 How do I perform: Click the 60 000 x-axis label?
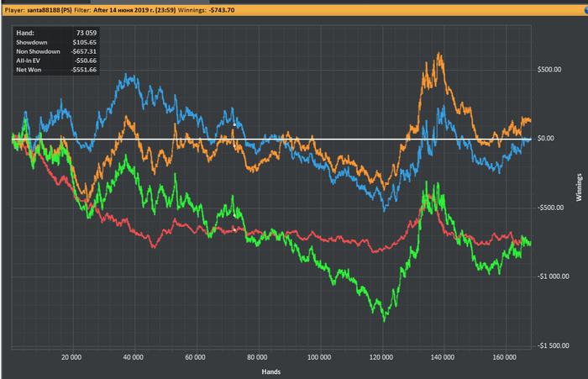195,357
